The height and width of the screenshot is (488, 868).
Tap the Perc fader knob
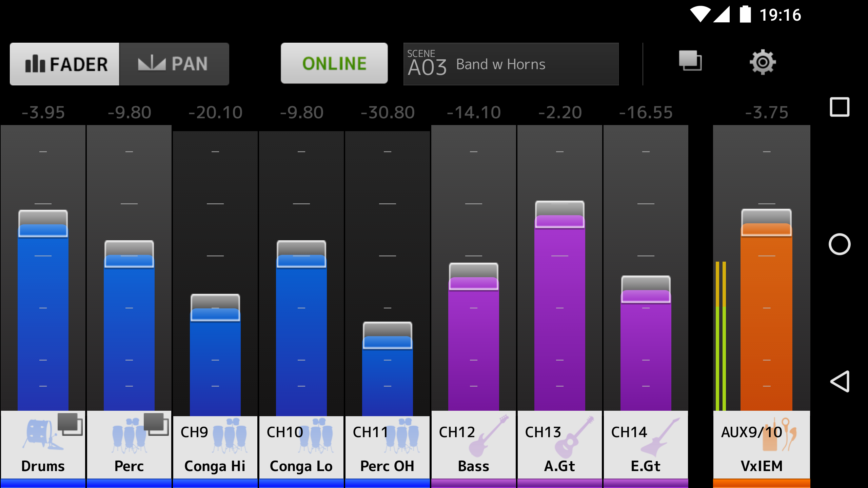(129, 254)
